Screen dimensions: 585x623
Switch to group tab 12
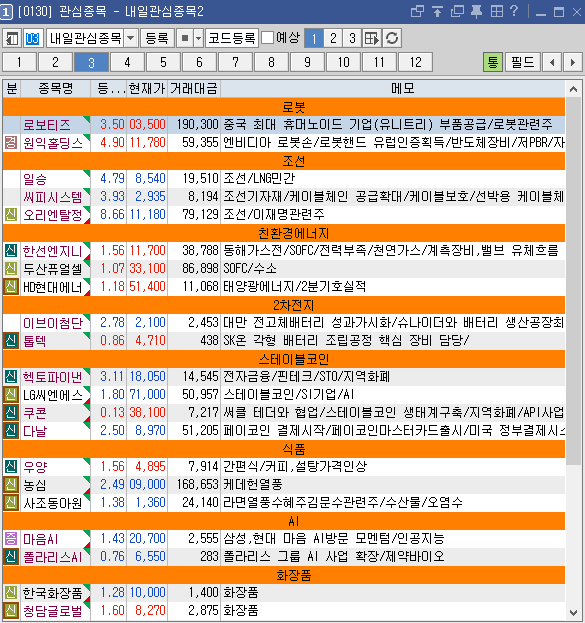point(415,62)
